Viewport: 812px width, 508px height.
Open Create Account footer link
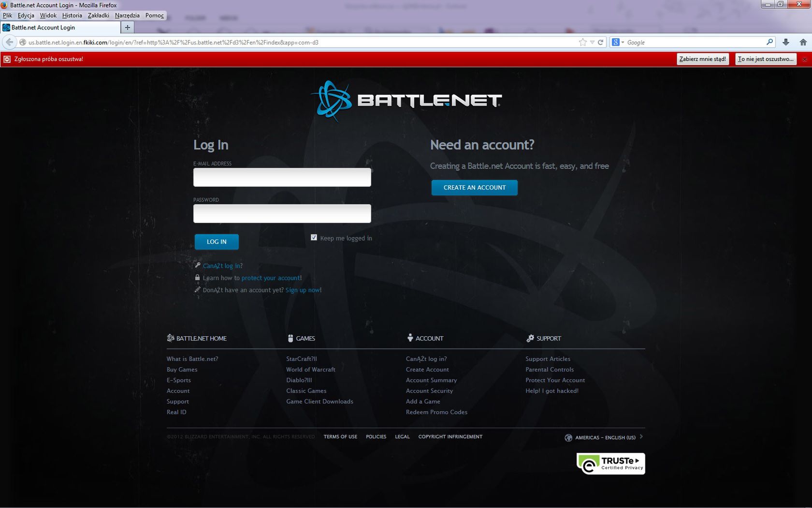pos(427,370)
